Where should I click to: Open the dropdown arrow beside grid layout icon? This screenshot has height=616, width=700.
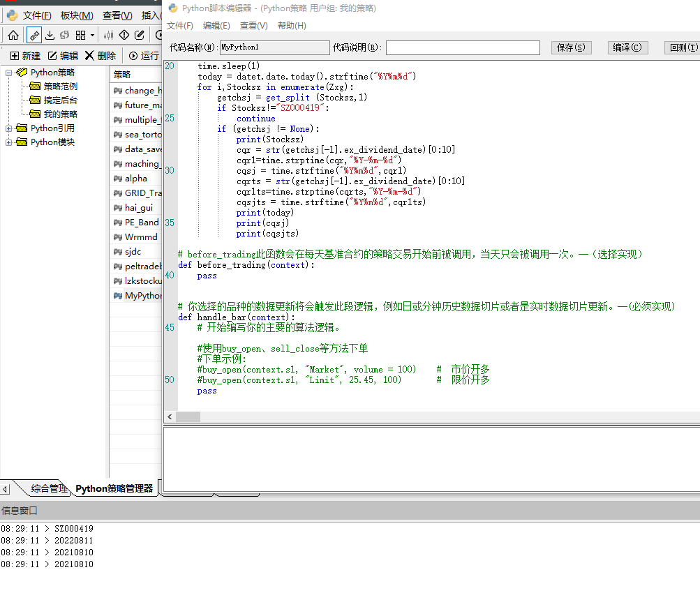tap(92, 36)
